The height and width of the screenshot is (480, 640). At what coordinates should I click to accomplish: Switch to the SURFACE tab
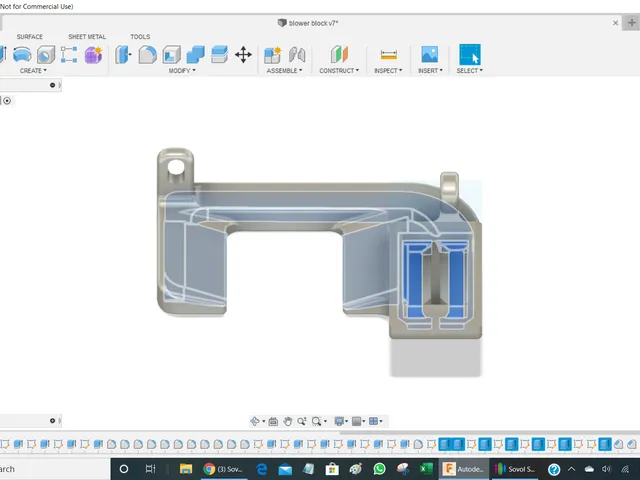(30, 37)
